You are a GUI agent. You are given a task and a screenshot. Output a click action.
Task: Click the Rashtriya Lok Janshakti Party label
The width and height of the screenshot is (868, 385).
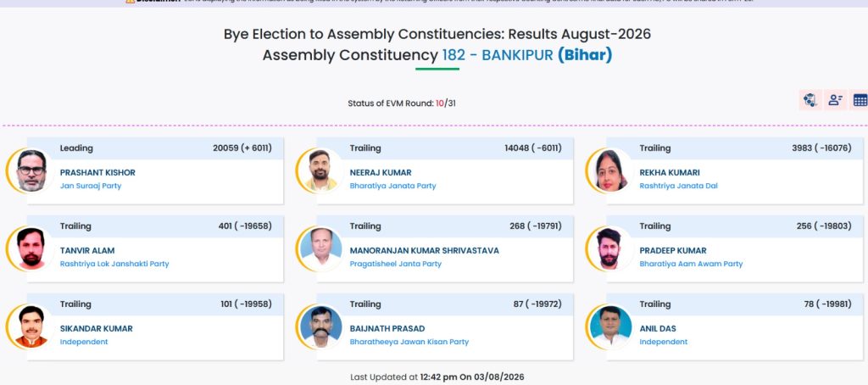tap(114, 264)
